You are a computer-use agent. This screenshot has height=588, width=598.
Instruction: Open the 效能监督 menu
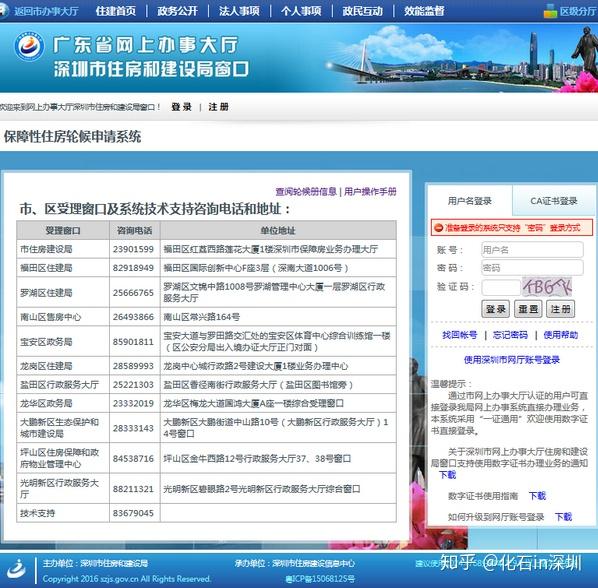pos(424,11)
